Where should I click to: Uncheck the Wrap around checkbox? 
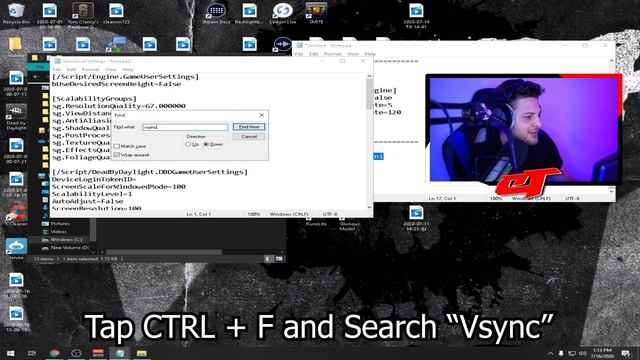click(117, 155)
